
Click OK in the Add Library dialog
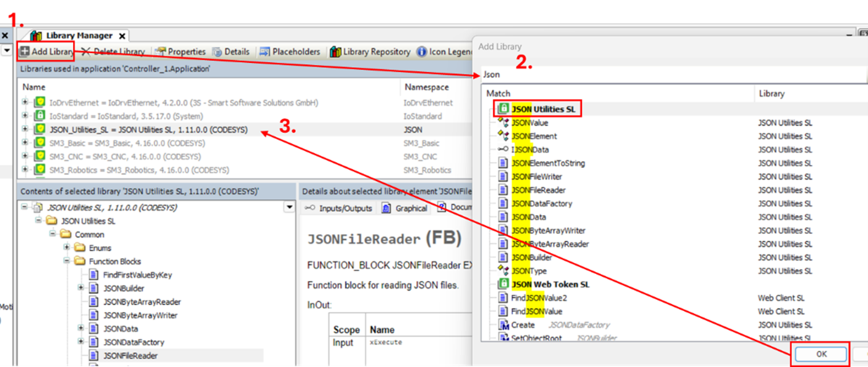click(x=821, y=354)
